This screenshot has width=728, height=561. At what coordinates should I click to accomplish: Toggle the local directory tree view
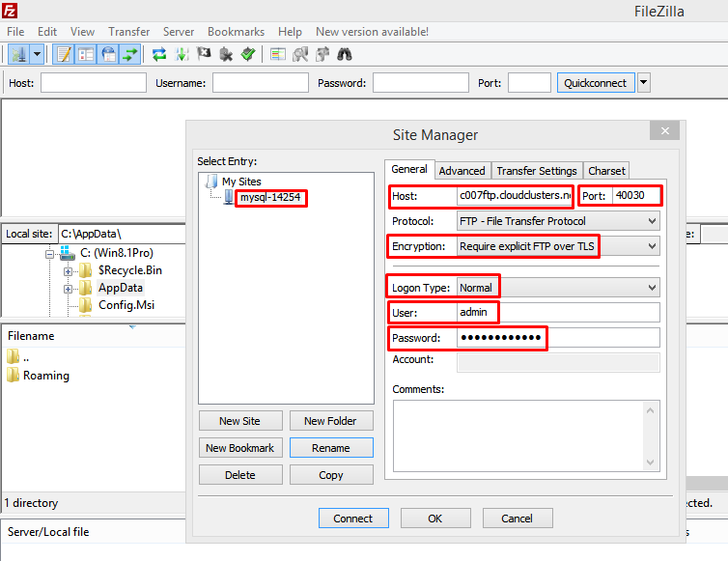click(x=86, y=54)
